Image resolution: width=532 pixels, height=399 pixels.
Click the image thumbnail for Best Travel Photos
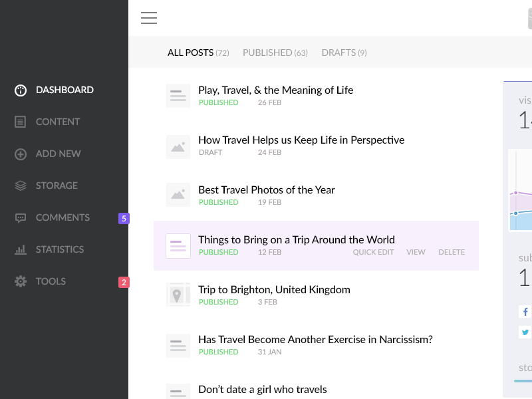coord(178,194)
